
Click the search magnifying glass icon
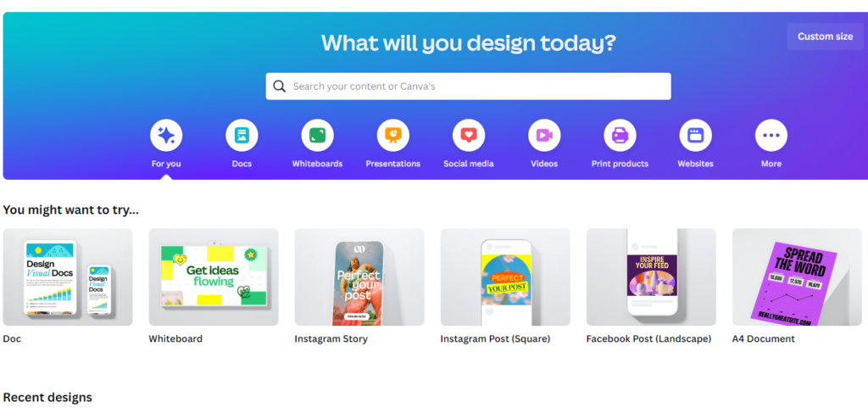[280, 87]
